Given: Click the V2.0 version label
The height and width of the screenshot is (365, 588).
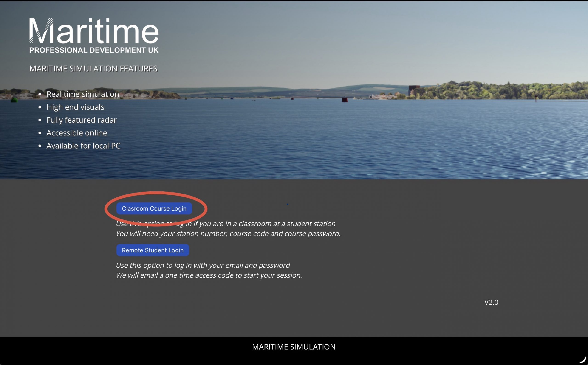Looking at the screenshot, I should click(491, 302).
